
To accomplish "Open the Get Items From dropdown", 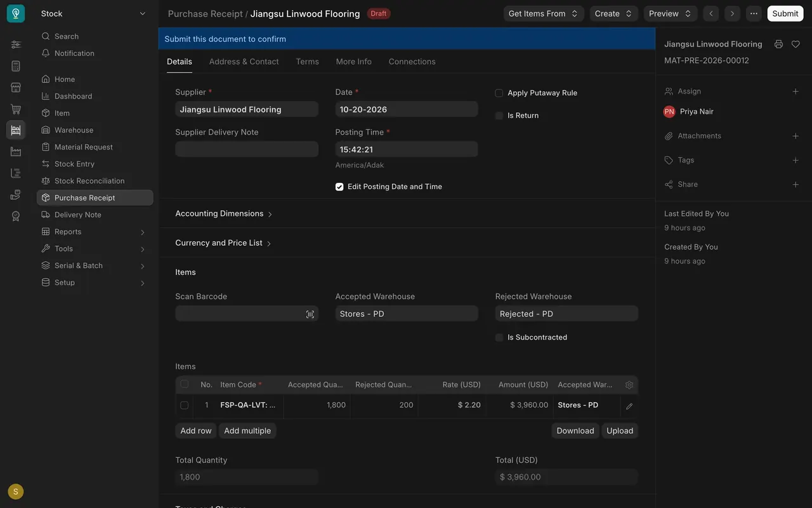I will [x=544, y=13].
